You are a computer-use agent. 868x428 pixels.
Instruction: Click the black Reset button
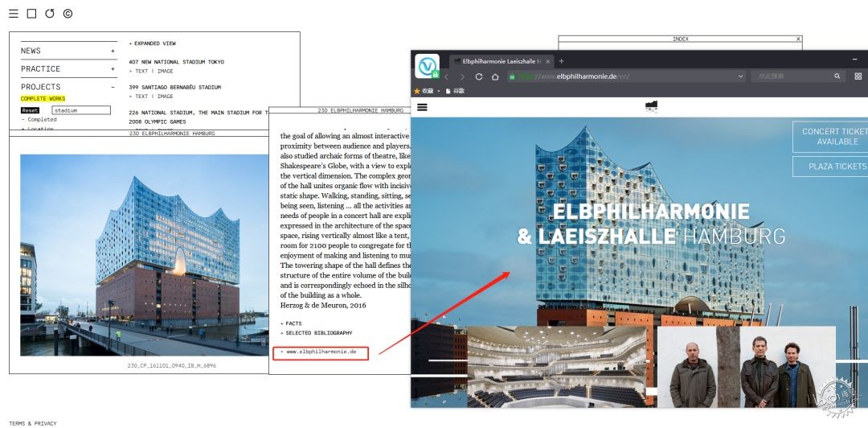coord(31,110)
